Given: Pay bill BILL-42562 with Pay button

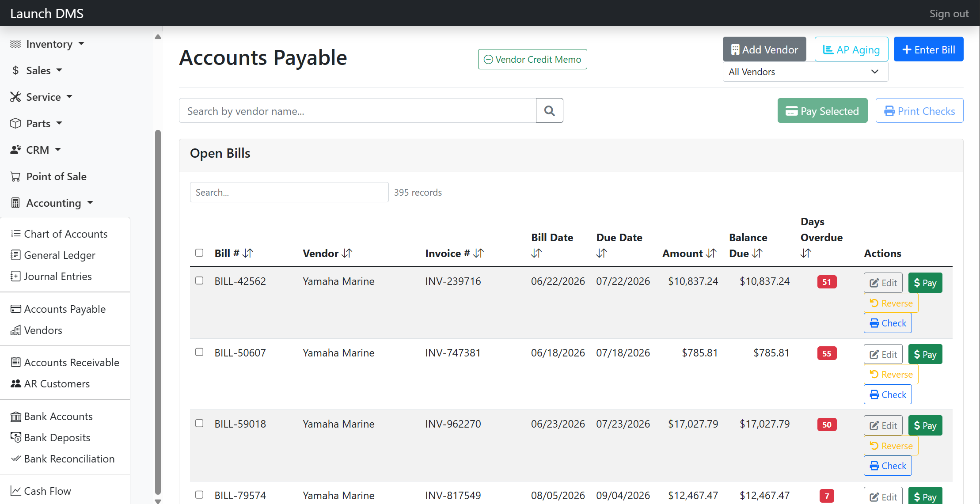Looking at the screenshot, I should click(x=925, y=283).
